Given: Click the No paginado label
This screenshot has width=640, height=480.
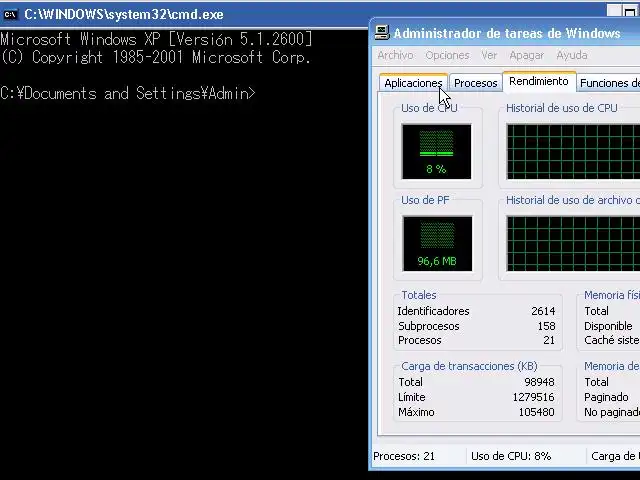Looking at the screenshot, I should coord(611,412).
